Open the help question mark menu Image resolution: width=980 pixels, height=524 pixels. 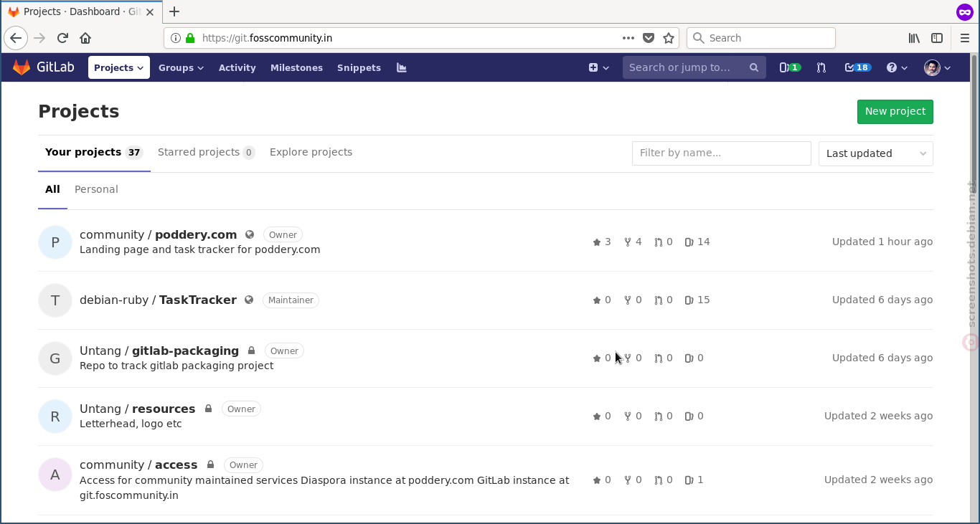(x=897, y=67)
